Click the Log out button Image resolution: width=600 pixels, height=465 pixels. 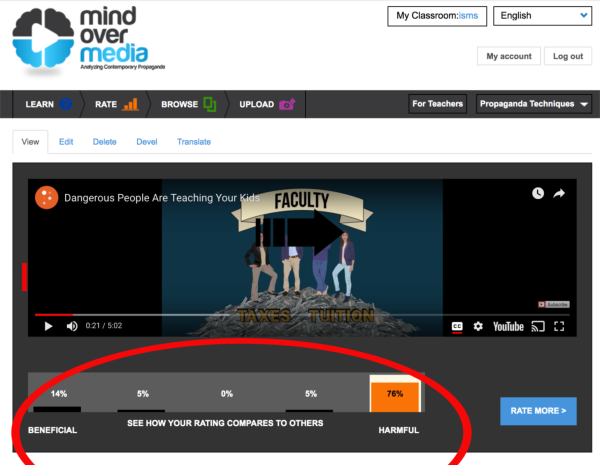point(568,56)
